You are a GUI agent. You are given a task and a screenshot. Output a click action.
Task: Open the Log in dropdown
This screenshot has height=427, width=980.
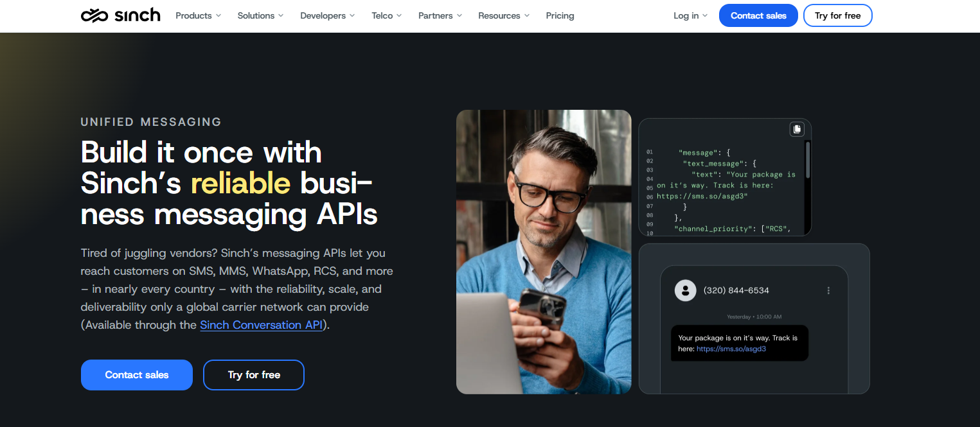(x=691, y=15)
